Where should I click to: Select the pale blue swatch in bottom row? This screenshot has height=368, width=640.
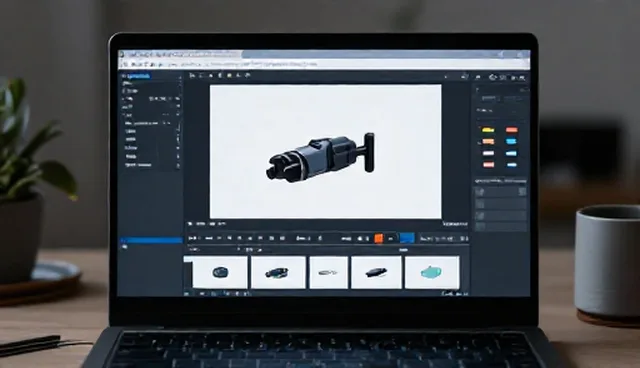pyautogui.click(x=511, y=165)
